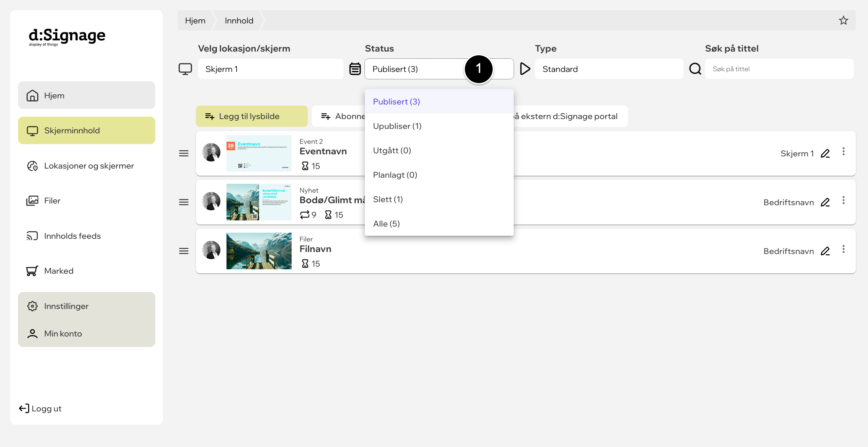
Task: Open the Bodø/Glimt news thumbnail
Action: point(259,202)
